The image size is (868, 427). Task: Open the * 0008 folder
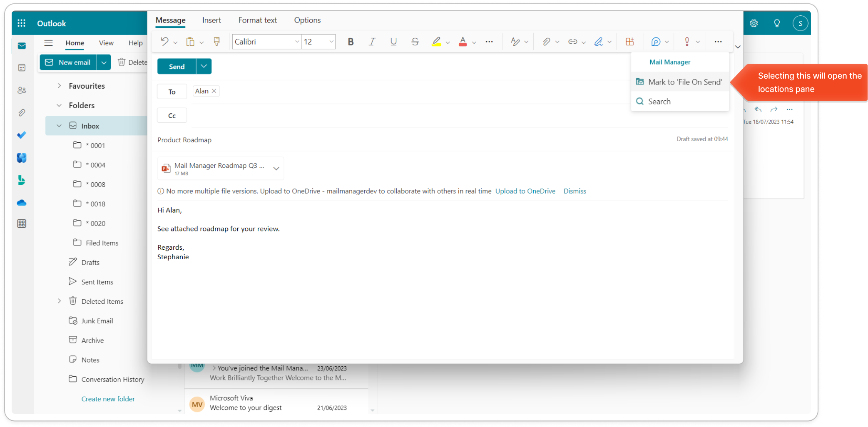tap(97, 184)
